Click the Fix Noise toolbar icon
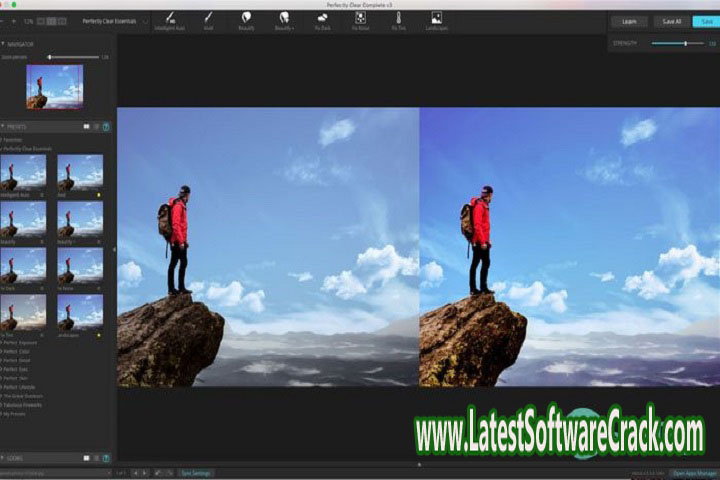The height and width of the screenshot is (480, 720). [x=360, y=17]
